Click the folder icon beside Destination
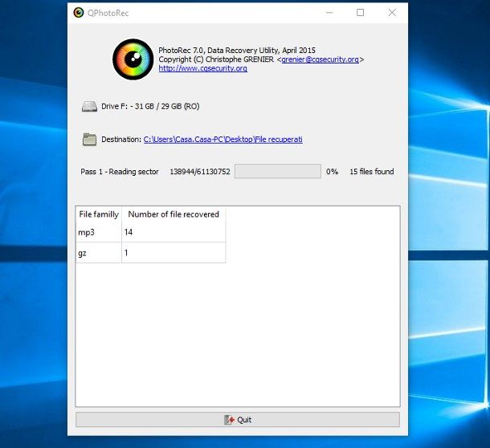The image size is (490, 448). (89, 140)
